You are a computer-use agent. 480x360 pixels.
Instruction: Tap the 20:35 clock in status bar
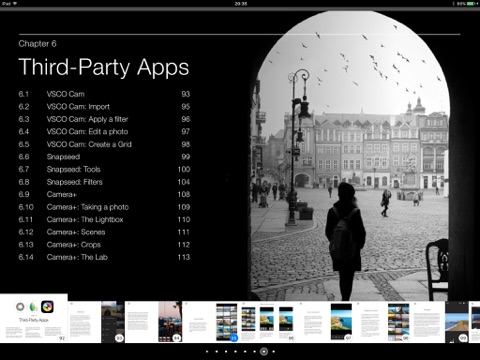(240, 4)
